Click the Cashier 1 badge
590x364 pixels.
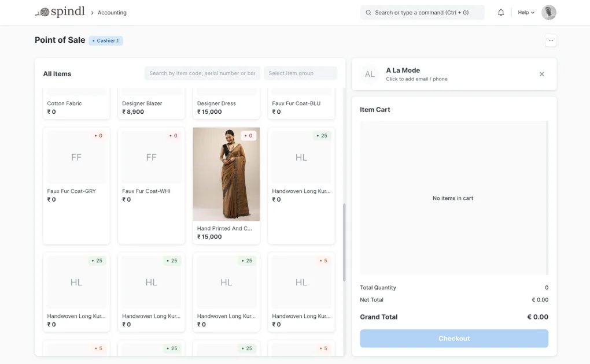click(105, 40)
